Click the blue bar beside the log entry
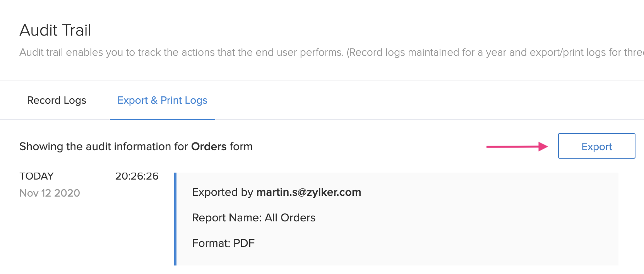 click(175, 219)
